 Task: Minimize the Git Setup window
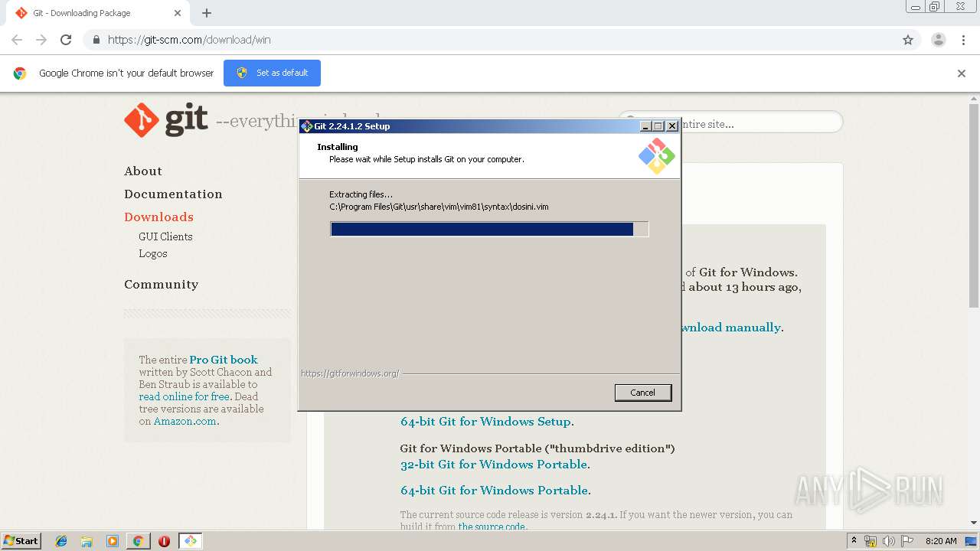pos(645,126)
